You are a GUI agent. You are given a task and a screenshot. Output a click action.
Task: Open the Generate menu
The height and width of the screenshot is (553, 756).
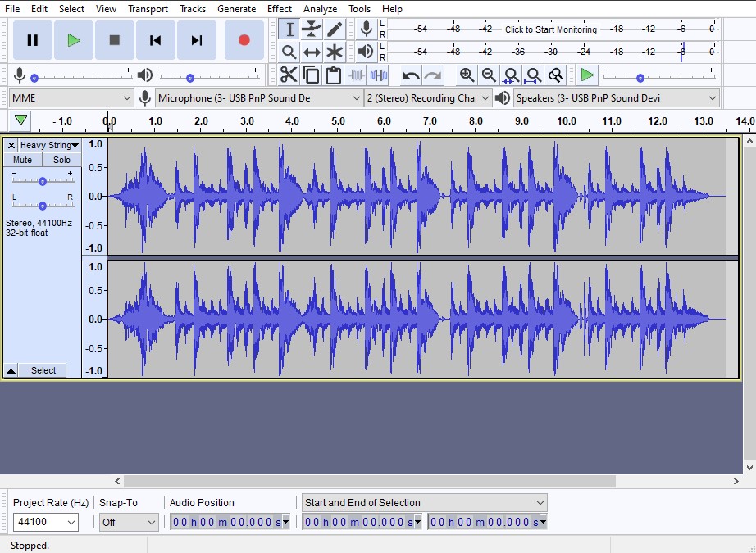(x=236, y=9)
